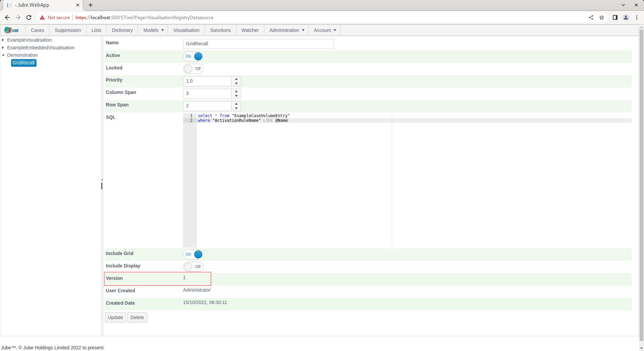
Task: Toggle the Active switch off
Action: click(193, 56)
